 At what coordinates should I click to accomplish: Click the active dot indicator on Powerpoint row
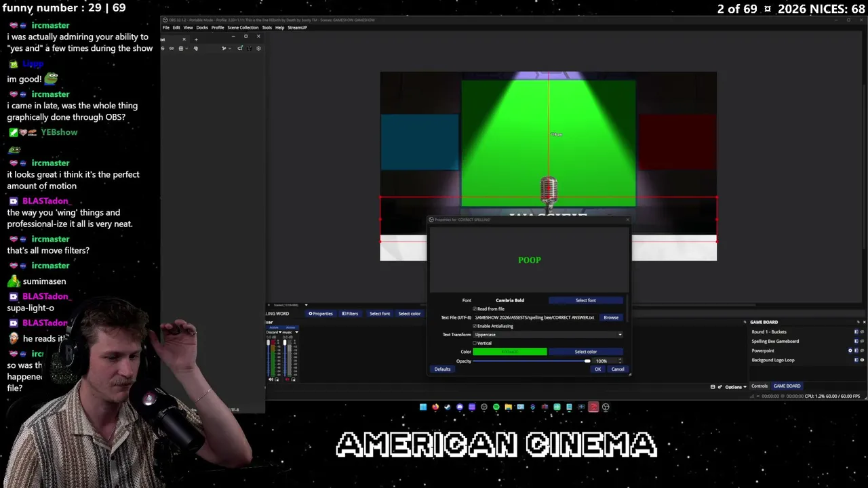pos(850,350)
